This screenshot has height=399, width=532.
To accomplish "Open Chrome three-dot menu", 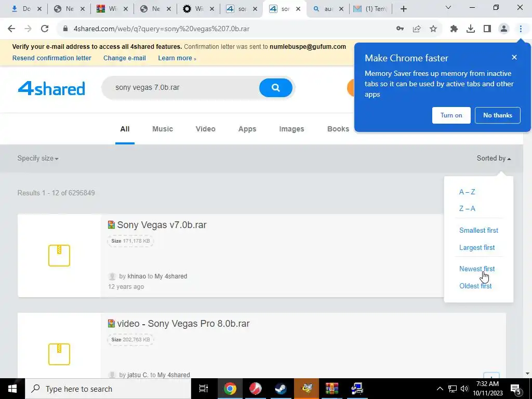I will pyautogui.click(x=521, y=29).
